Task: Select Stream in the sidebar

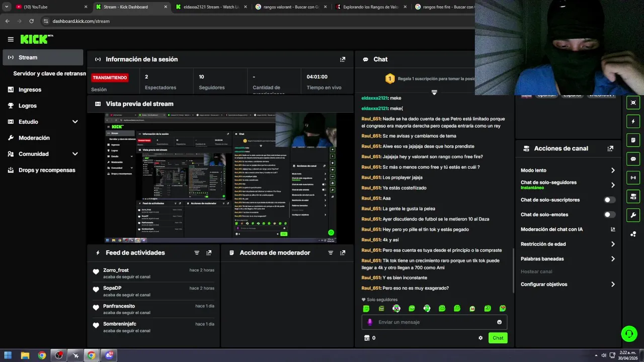Action: [43, 57]
